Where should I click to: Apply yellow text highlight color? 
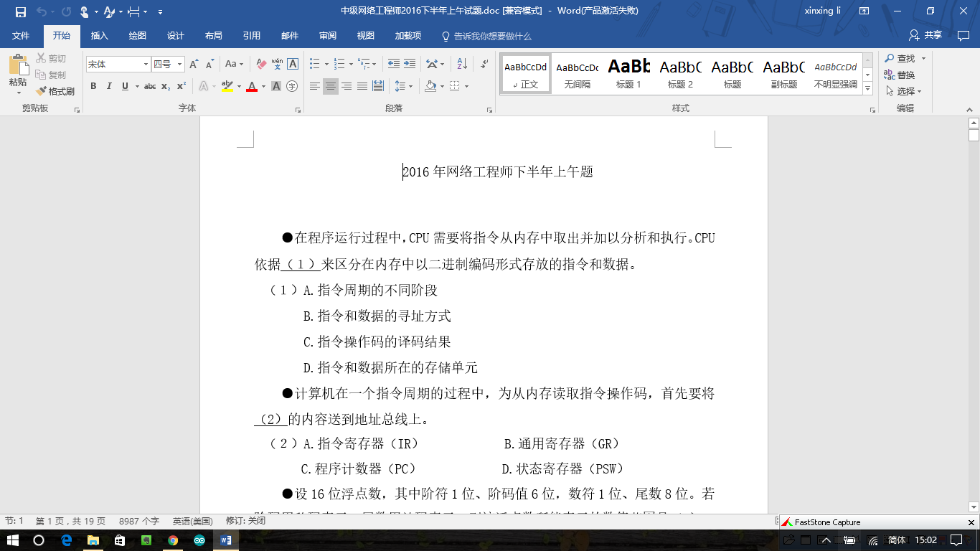[227, 86]
